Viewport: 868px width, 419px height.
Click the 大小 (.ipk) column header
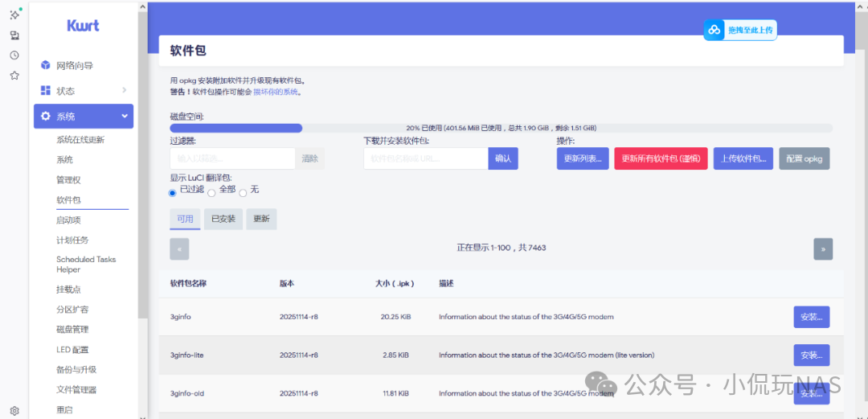pyautogui.click(x=395, y=283)
